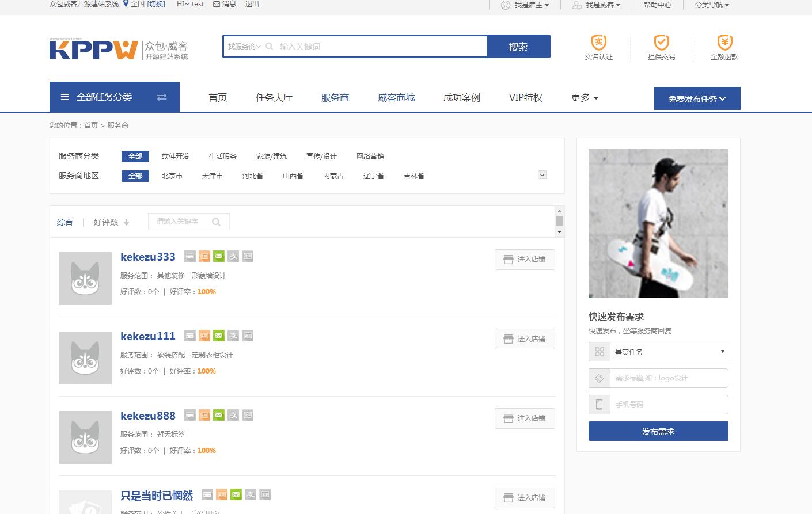The height and width of the screenshot is (514, 812).
Task: Click the magnifier icon in the header search box
Action: [269, 47]
